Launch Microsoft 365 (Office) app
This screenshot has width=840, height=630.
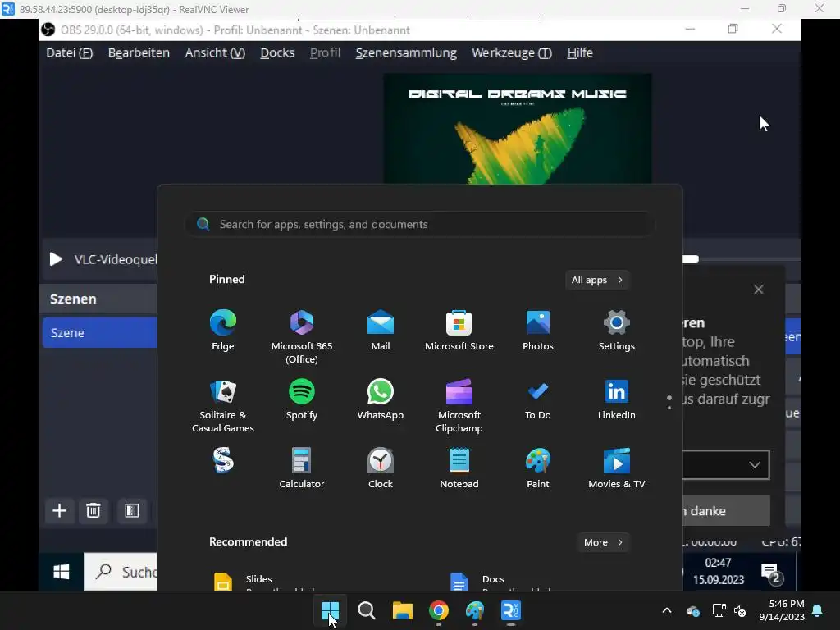coord(302,337)
